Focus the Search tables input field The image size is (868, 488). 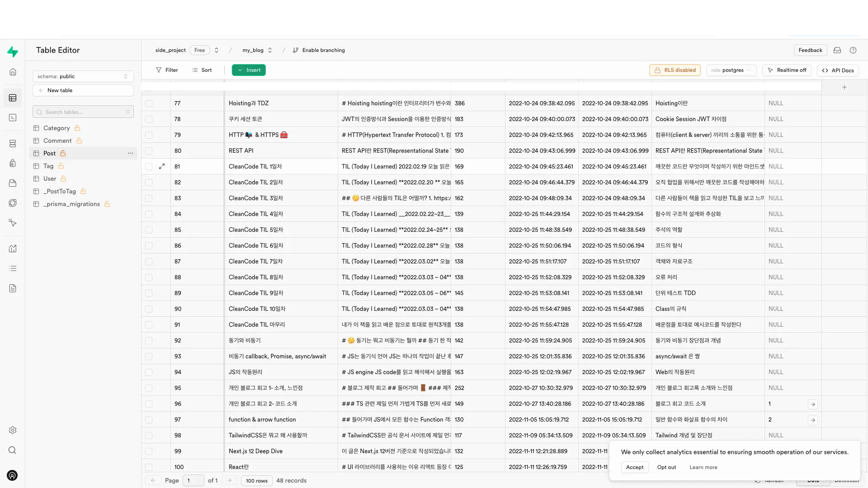[x=83, y=112]
